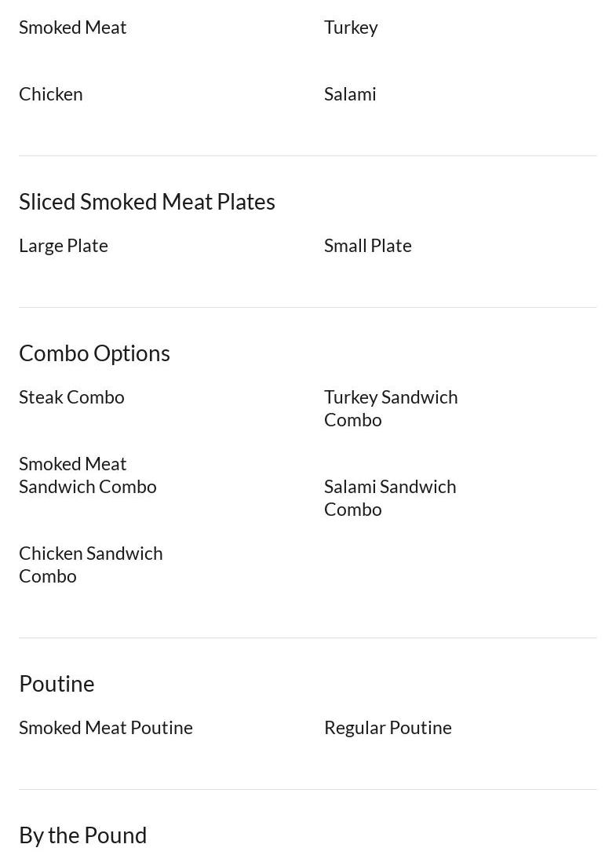Click the Combo Options section heading
The height and width of the screenshot is (866, 616).
click(94, 353)
